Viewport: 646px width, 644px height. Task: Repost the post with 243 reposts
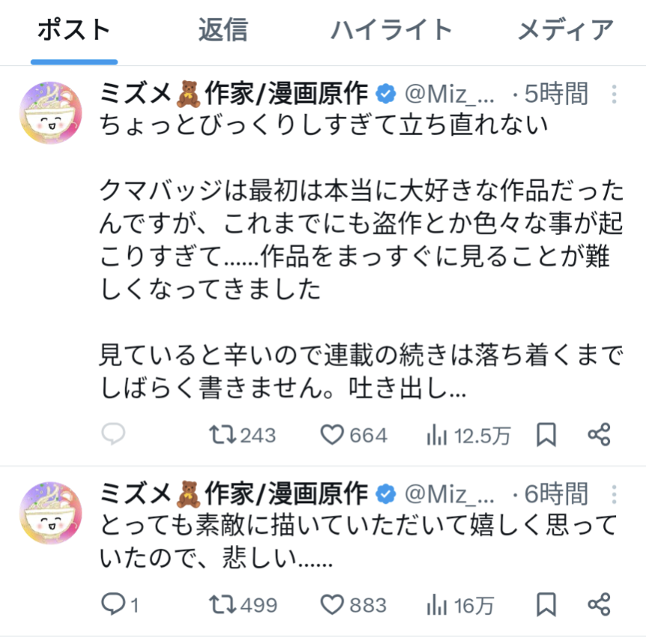[222, 434]
